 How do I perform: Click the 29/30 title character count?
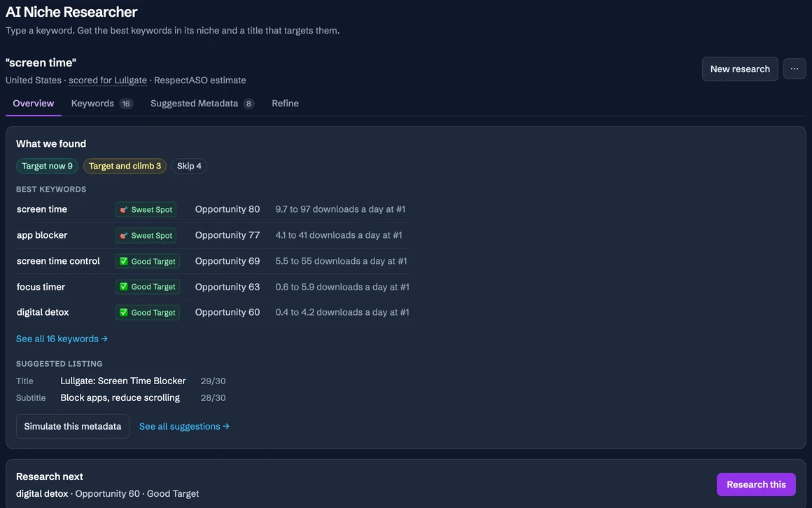pyautogui.click(x=213, y=381)
